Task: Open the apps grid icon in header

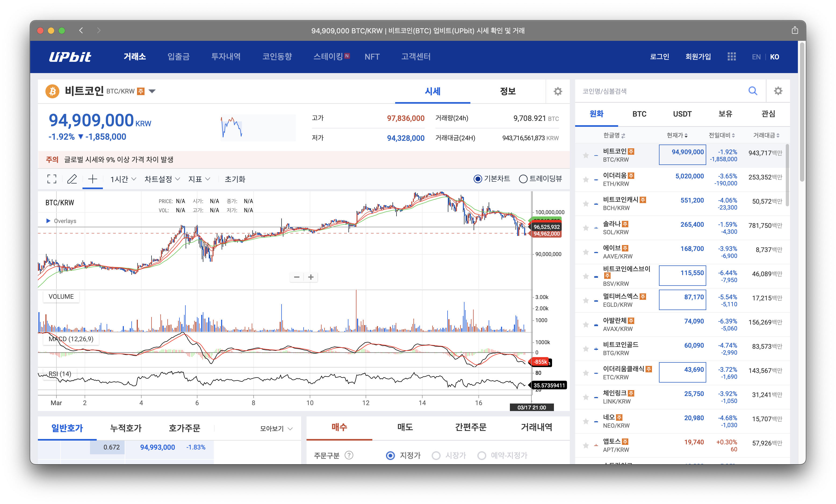Action: pos(731,57)
